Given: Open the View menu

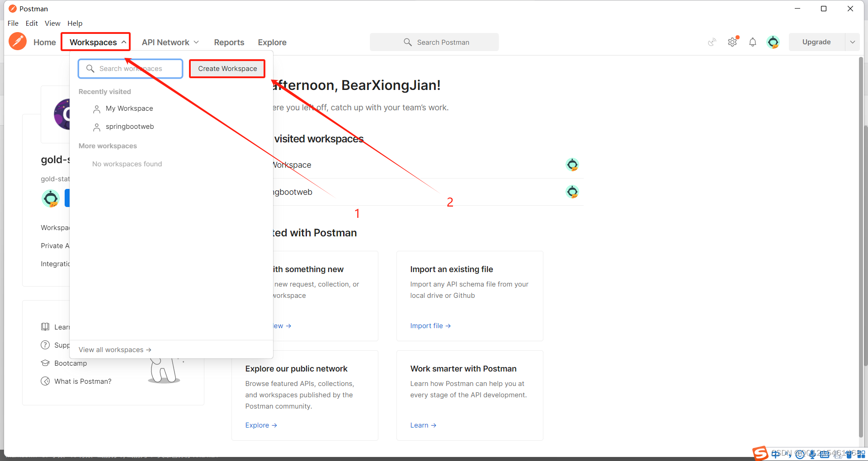Looking at the screenshot, I should (52, 23).
